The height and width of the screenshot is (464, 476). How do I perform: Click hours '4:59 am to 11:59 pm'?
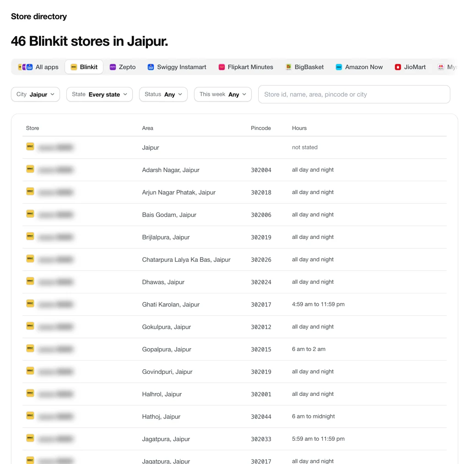[x=318, y=304]
